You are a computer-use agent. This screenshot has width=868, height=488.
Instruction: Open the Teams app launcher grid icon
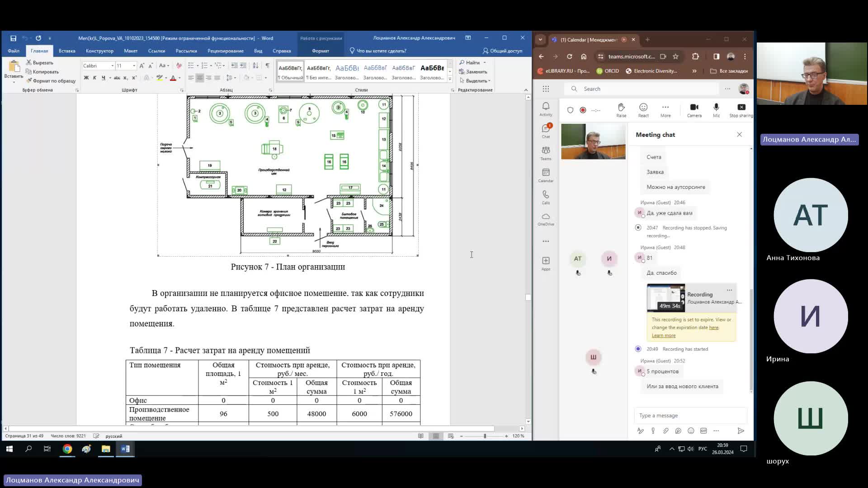pos(546,89)
